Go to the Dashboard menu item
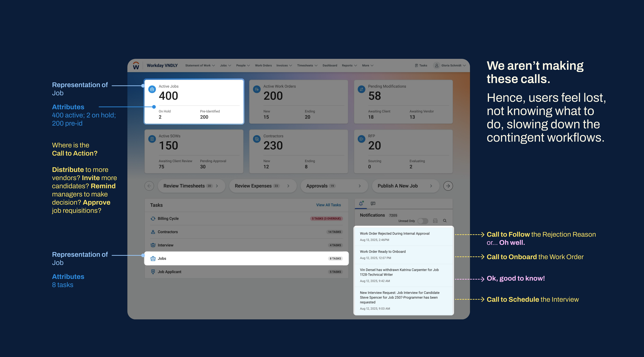644x357 pixels. 330,65
